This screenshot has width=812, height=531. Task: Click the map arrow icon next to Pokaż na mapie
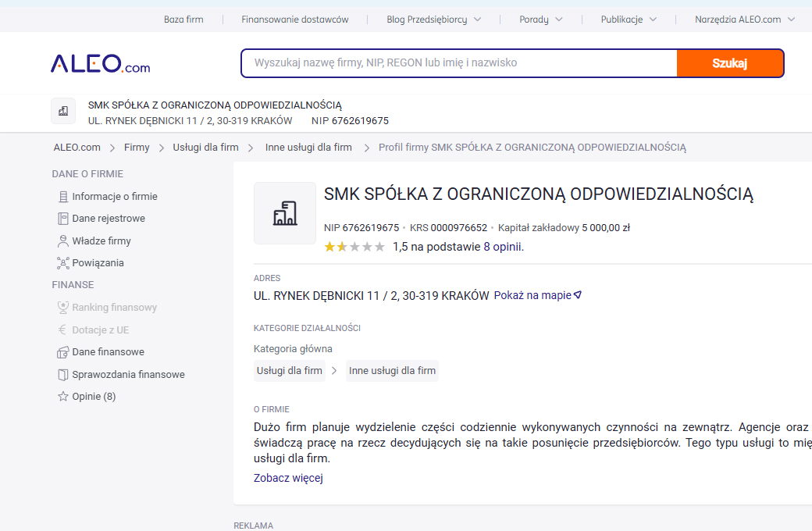pos(578,295)
